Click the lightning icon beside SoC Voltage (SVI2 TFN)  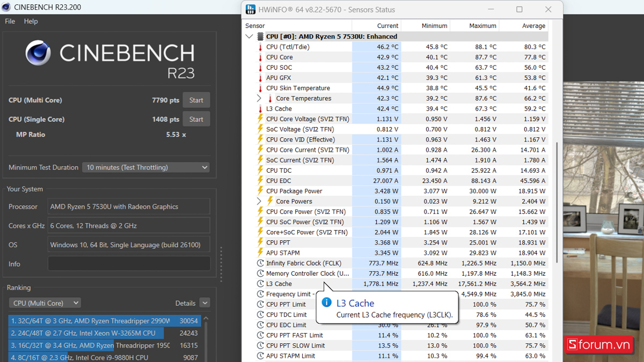click(260, 129)
